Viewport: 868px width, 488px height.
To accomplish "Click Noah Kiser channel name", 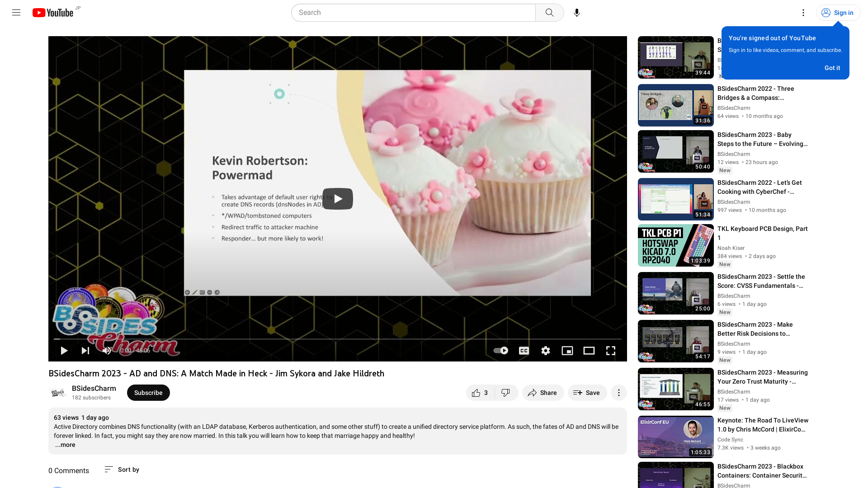I will pyautogui.click(x=731, y=248).
